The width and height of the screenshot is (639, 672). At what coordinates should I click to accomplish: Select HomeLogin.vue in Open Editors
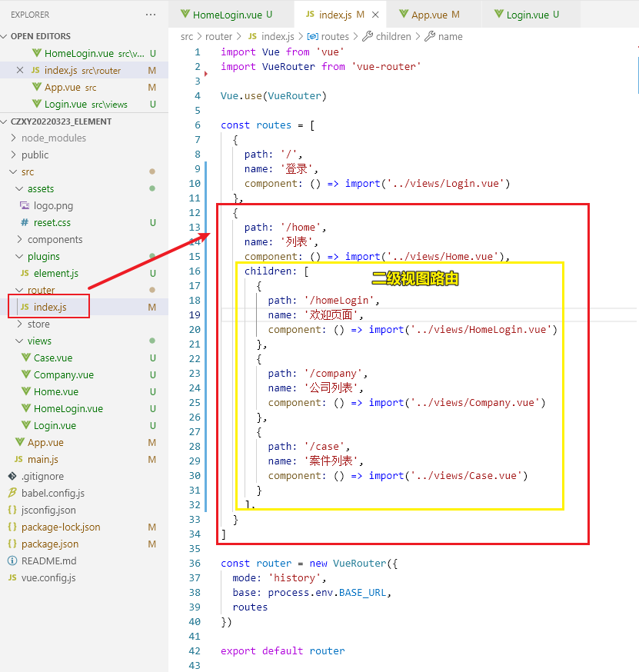[79, 53]
